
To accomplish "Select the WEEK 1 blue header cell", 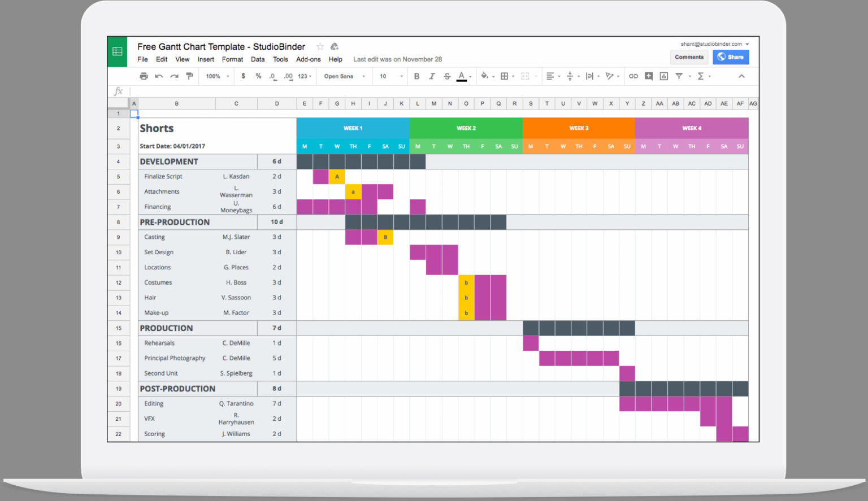I will tap(353, 128).
